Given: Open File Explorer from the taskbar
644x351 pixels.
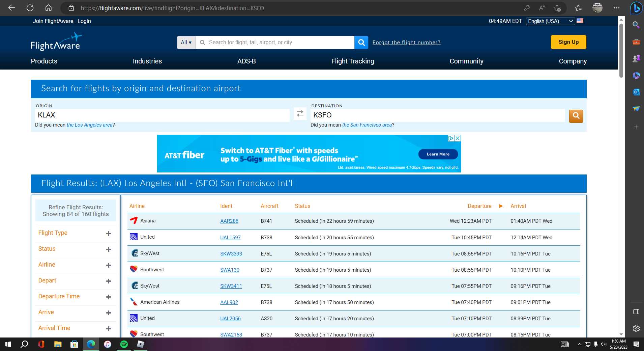Looking at the screenshot, I should tap(58, 344).
